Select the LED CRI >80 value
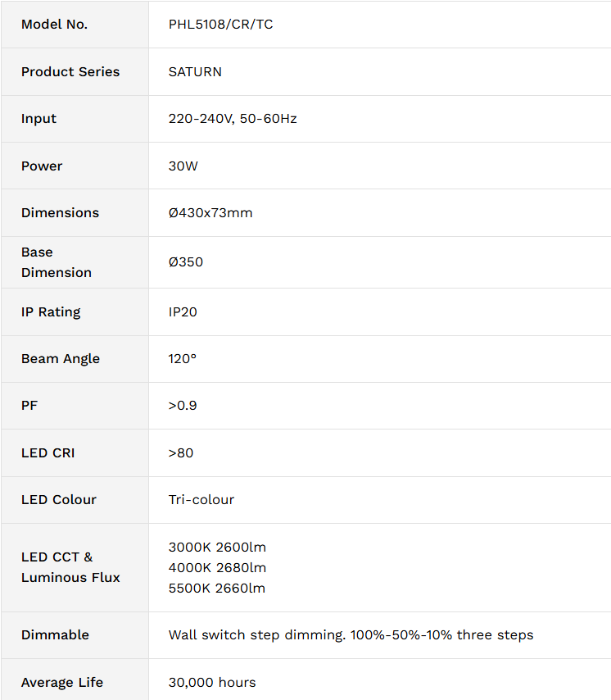611x700 pixels. coord(181,453)
